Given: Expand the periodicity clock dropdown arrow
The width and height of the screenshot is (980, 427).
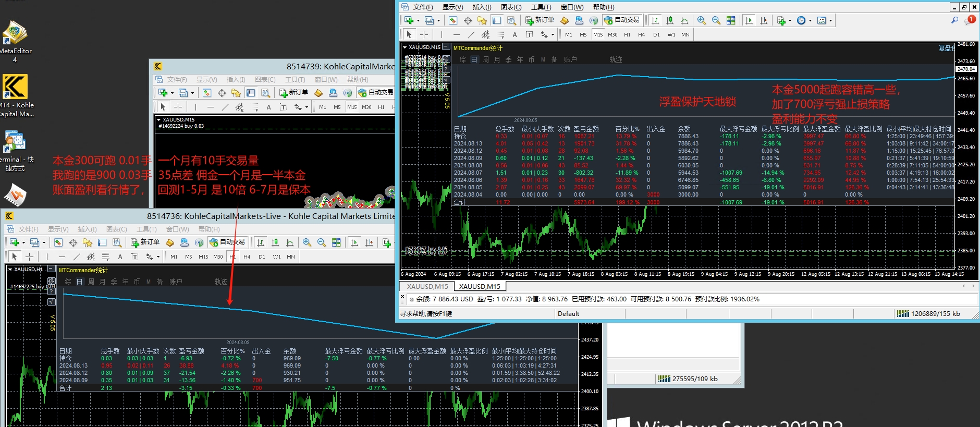Looking at the screenshot, I should pyautogui.click(x=810, y=21).
